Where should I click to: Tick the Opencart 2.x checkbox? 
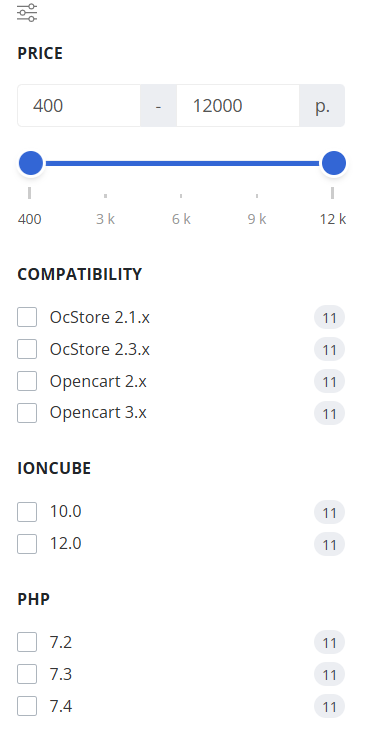27,381
